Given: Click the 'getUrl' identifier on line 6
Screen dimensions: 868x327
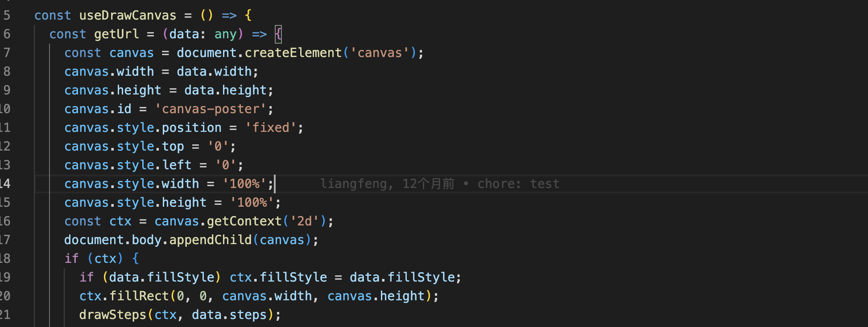Looking at the screenshot, I should pyautogui.click(x=116, y=34).
